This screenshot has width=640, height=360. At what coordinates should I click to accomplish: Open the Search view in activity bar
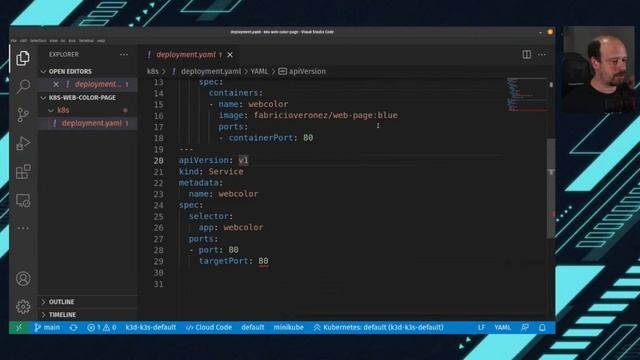pyautogui.click(x=23, y=86)
